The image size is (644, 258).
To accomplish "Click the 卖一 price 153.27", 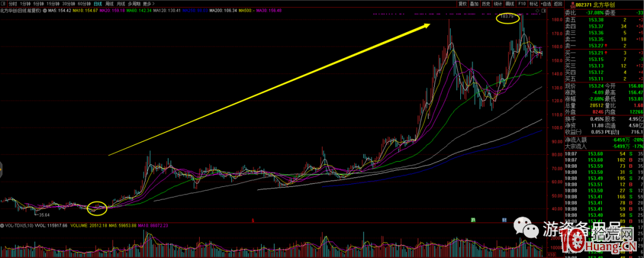I will point(596,45).
